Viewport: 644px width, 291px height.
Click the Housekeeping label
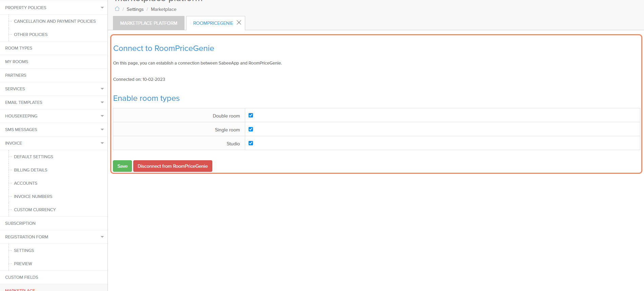21,116
